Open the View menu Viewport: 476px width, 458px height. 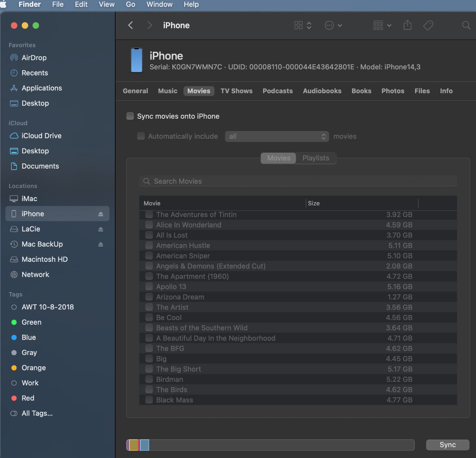click(x=106, y=4)
